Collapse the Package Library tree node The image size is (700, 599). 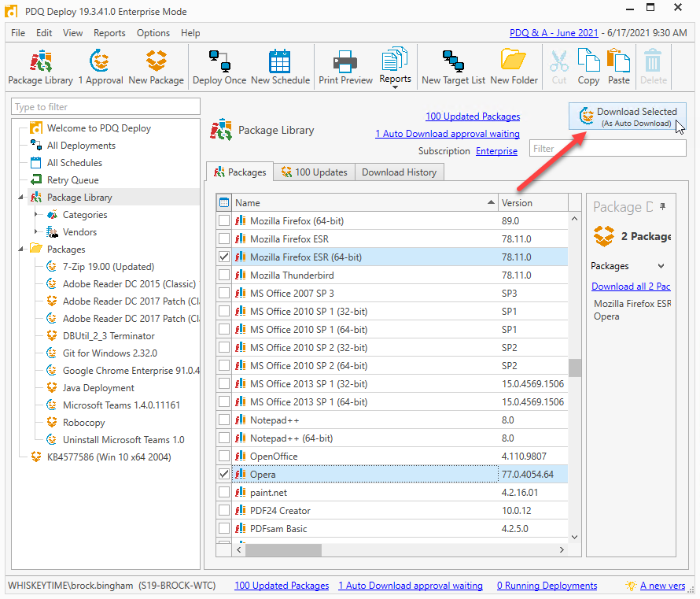[x=21, y=198]
